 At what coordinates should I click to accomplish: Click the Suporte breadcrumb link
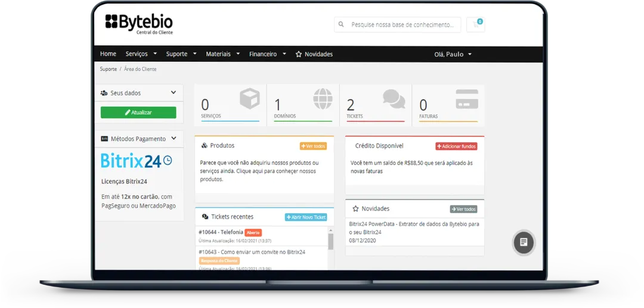coord(109,69)
